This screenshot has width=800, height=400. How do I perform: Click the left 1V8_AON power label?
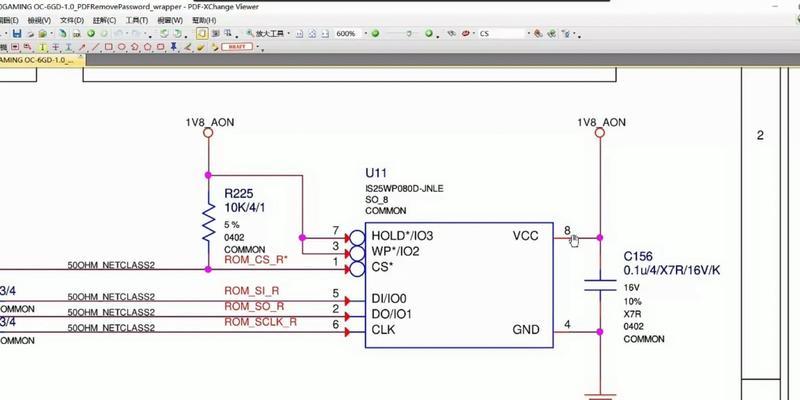(x=210, y=122)
